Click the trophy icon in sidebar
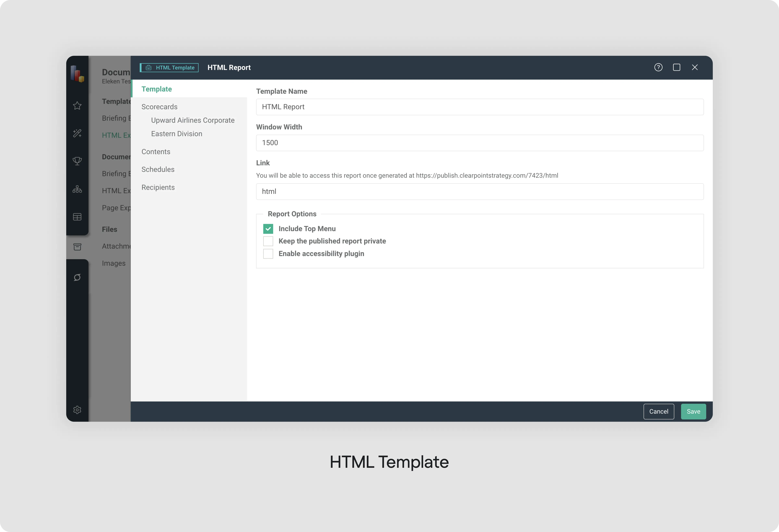Screen dimensions: 779x532 [x=77, y=161]
